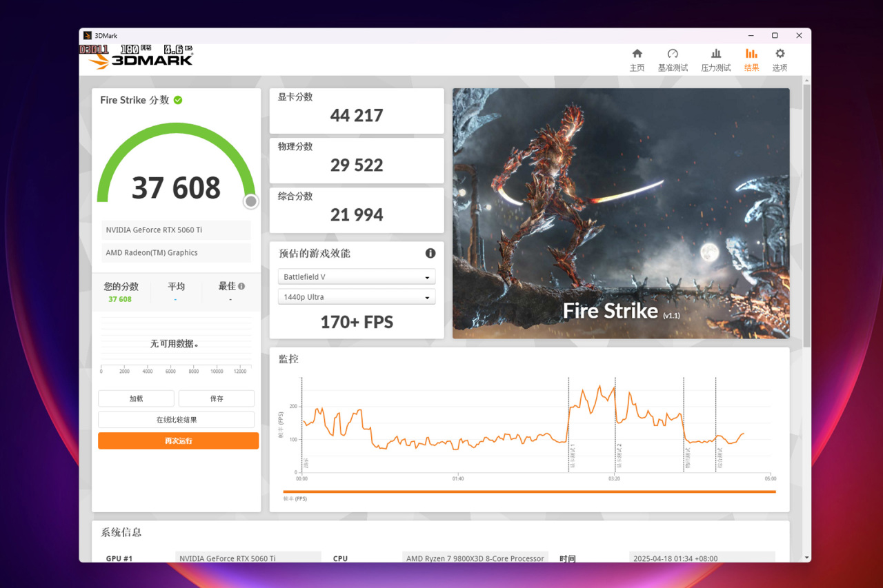Maximize the 3DMark window
Image resolution: width=883 pixels, height=588 pixels.
(775, 35)
